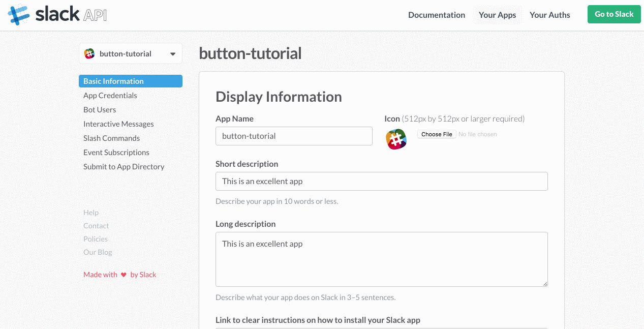The image size is (644, 329).
Task: Click the Contact link
Action: click(96, 226)
